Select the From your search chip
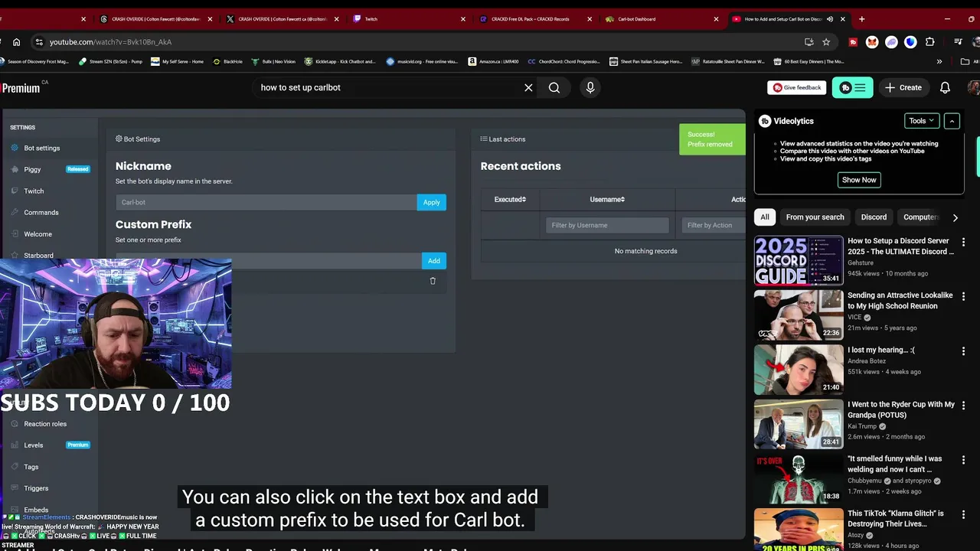Screen dimensions: 980x551 (x=815, y=217)
